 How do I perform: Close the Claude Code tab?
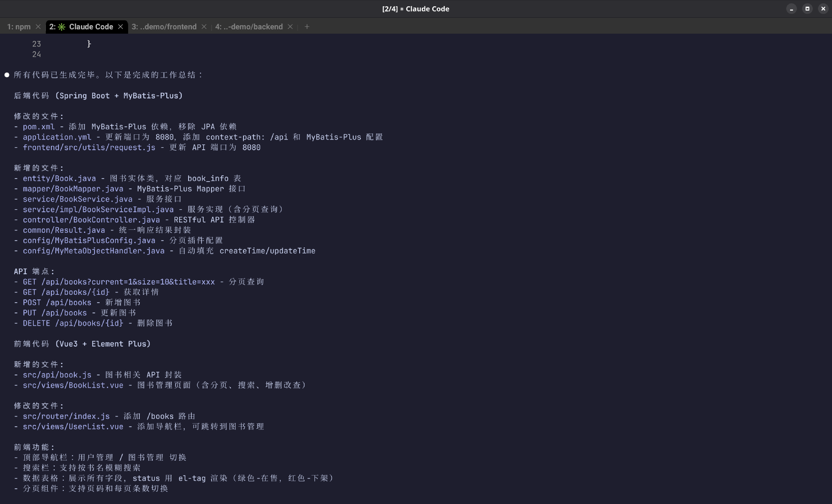point(121,27)
